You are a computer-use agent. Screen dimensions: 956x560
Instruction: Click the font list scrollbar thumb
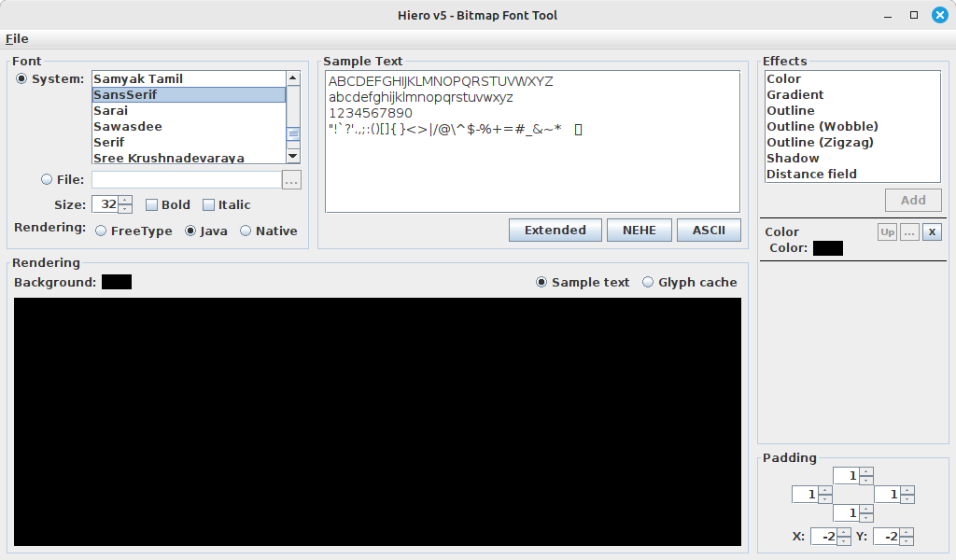point(293,134)
